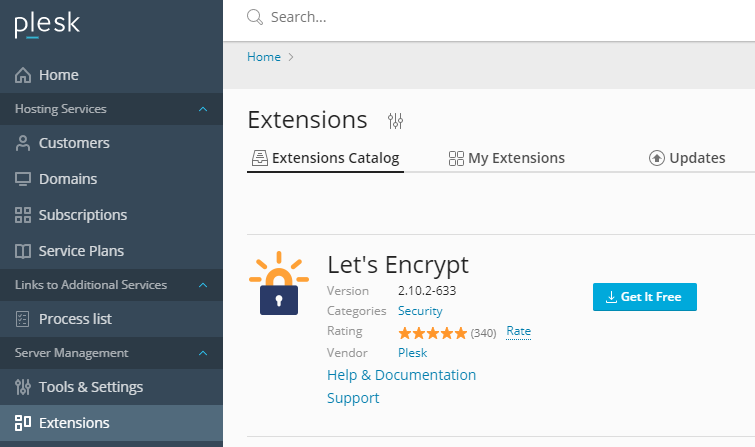The height and width of the screenshot is (447, 755).
Task: Open Subscriptions in the sidebar
Action: tap(111, 215)
